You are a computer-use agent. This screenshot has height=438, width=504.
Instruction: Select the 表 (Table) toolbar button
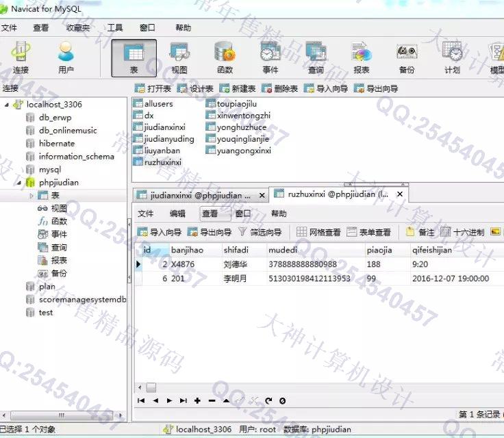pos(134,58)
